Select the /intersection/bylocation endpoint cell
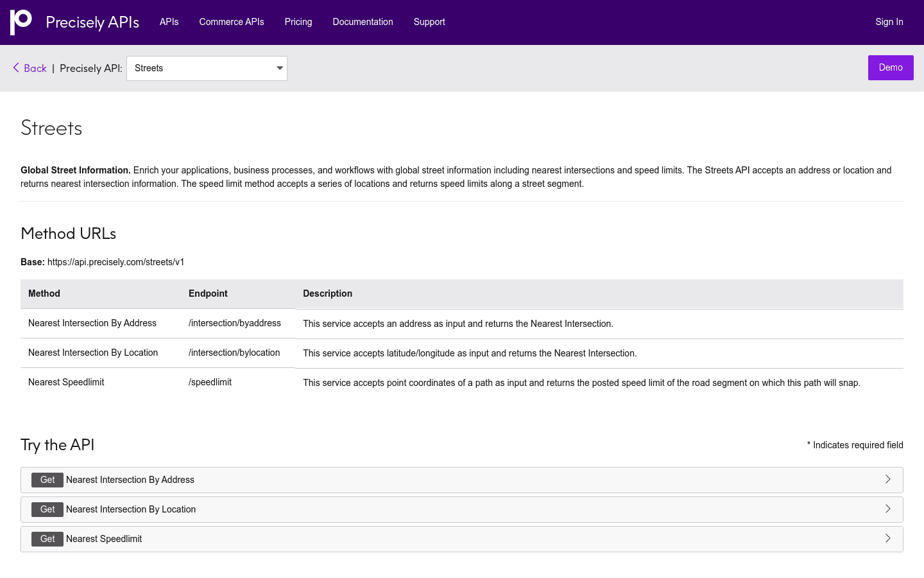924x578 pixels. point(234,353)
